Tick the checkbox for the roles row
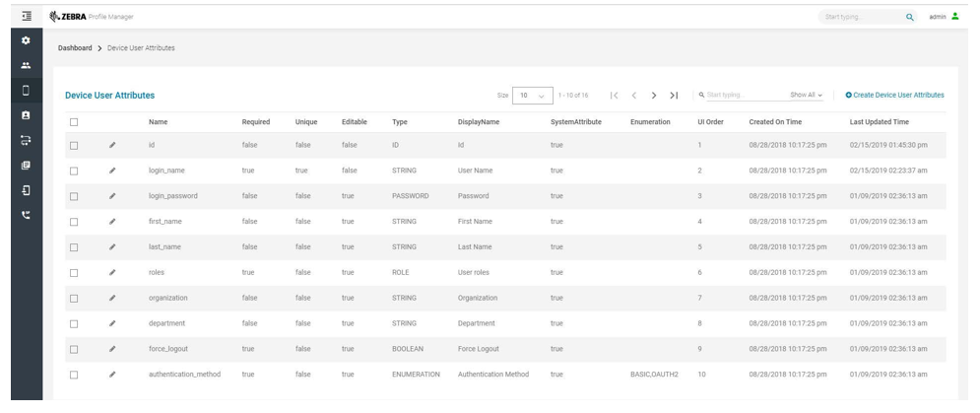Viewport: 980px width, 413px height. 73,272
